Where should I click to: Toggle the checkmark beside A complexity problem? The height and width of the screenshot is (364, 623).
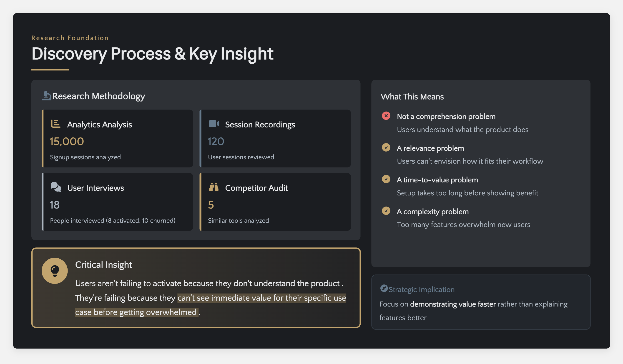point(386,211)
